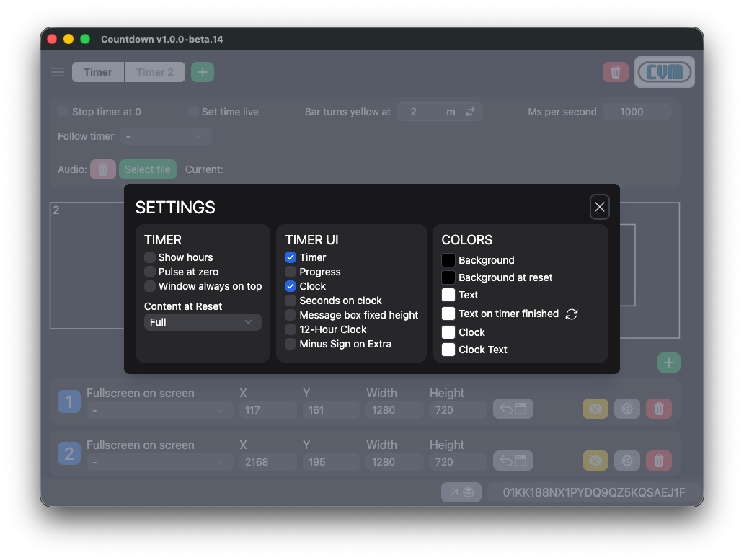Screen dimensions: 744x560
Task: Click window 1 Width field
Action: [395, 410]
